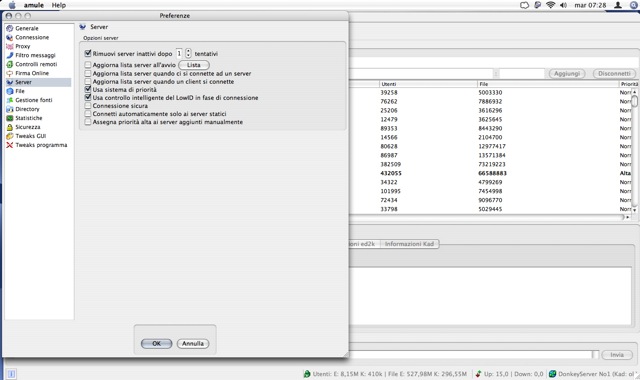
Task: Open the Directory preferences icon
Action: click(9, 109)
